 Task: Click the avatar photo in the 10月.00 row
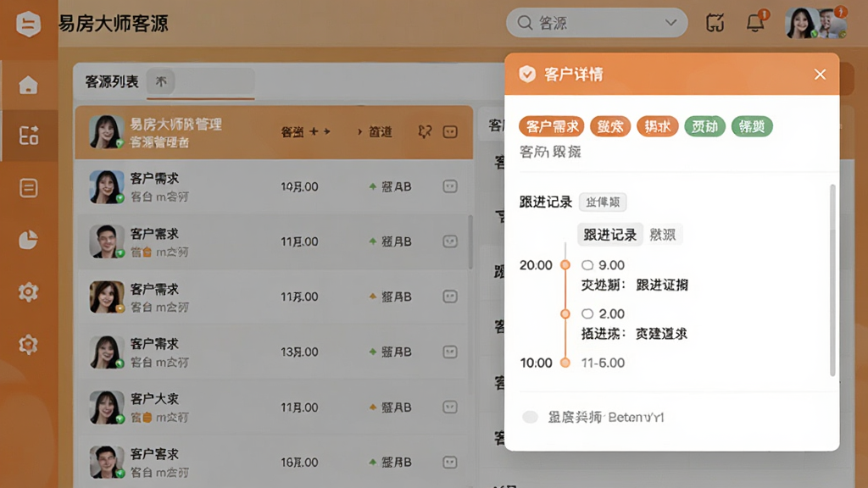coord(106,186)
